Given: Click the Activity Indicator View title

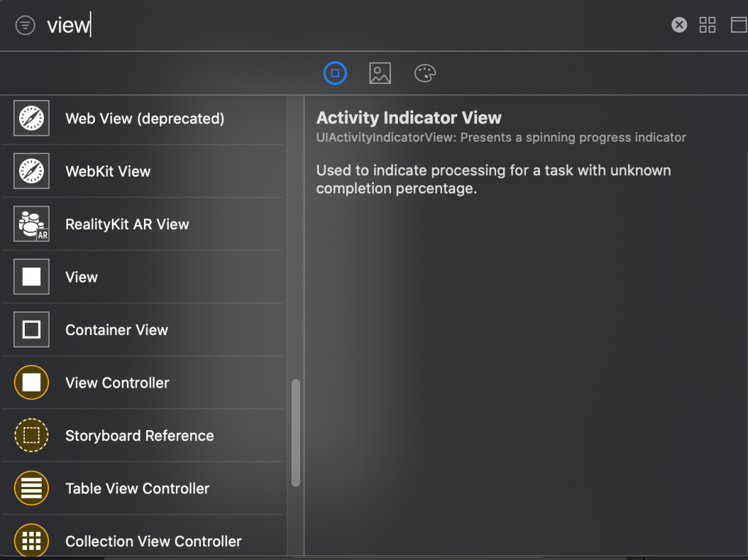Looking at the screenshot, I should pyautogui.click(x=409, y=118).
